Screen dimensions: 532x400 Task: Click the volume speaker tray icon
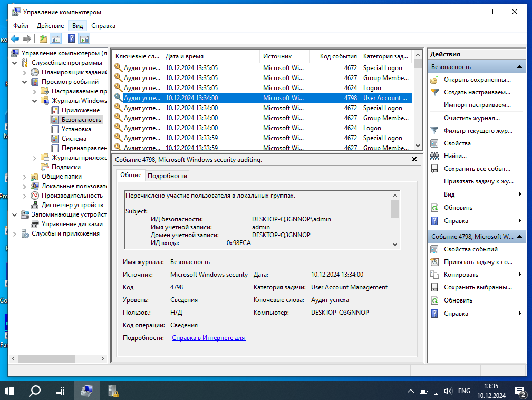[448, 391]
